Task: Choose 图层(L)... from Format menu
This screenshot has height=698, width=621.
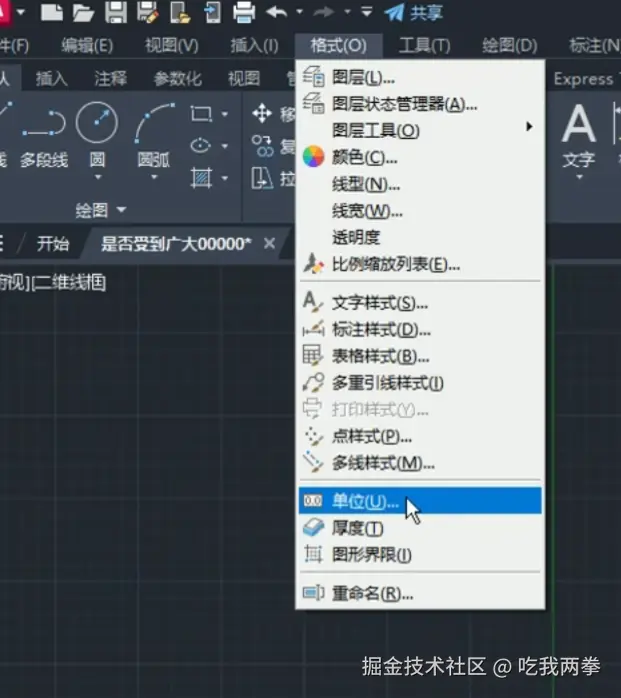Action: click(x=420, y=78)
